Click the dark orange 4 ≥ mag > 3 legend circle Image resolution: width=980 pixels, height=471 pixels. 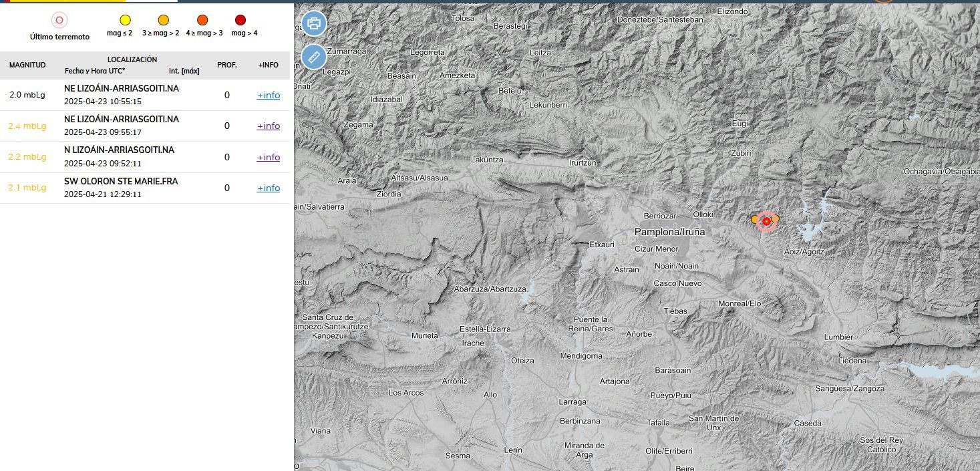click(203, 20)
